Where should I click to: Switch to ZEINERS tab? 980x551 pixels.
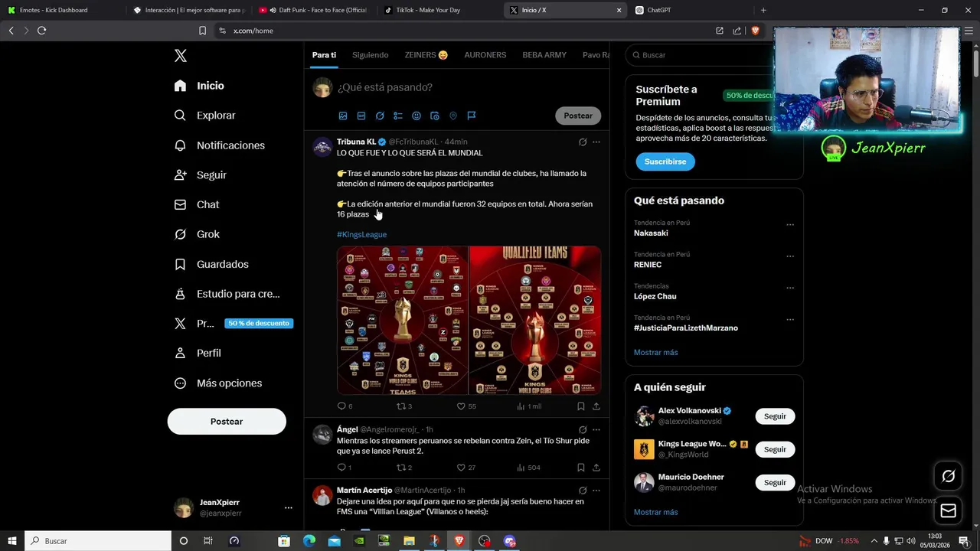tap(426, 55)
